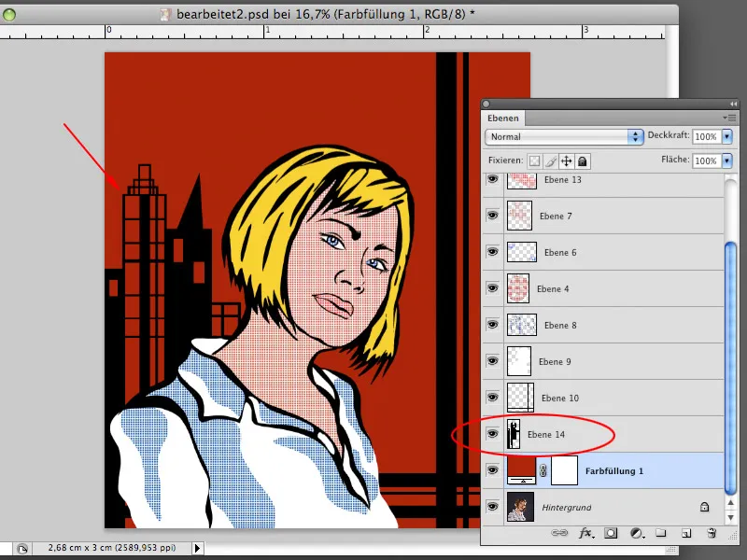
Task: Hide the Ebene 8 layer
Action: point(493,324)
